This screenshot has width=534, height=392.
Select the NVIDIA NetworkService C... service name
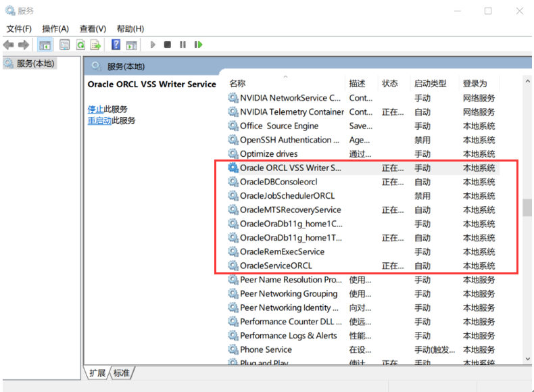pos(290,98)
